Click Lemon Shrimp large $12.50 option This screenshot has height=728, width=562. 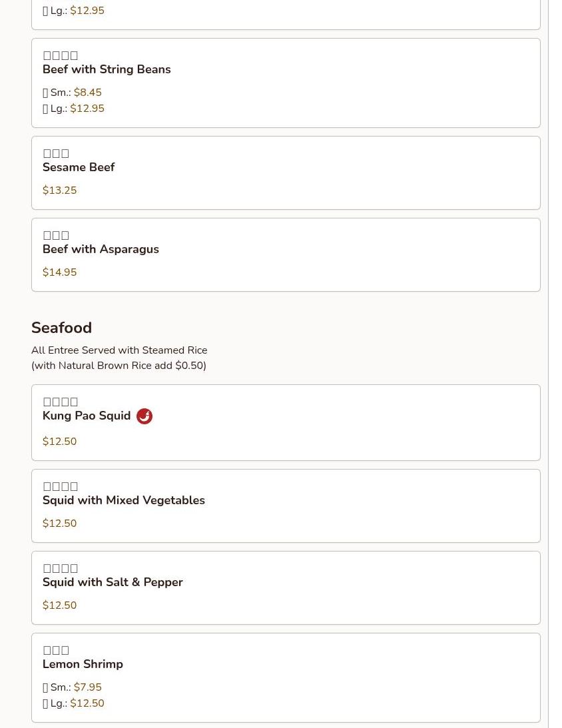[87, 703]
